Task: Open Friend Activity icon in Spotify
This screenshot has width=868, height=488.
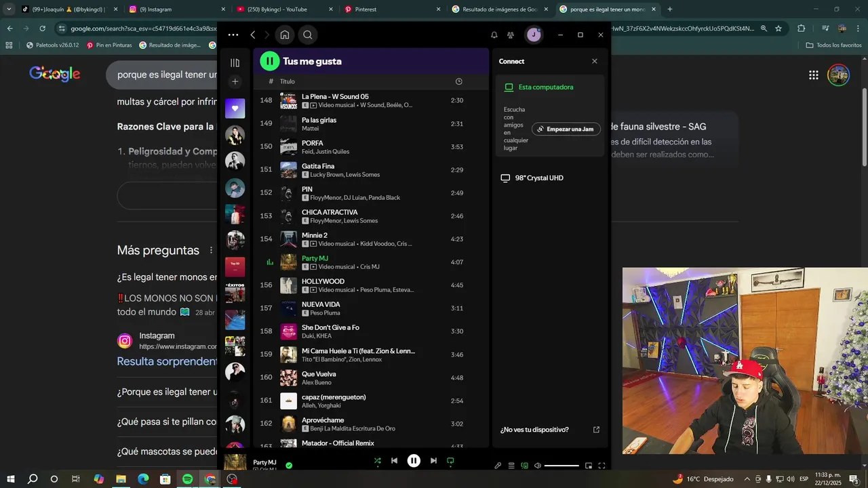Action: (x=511, y=35)
